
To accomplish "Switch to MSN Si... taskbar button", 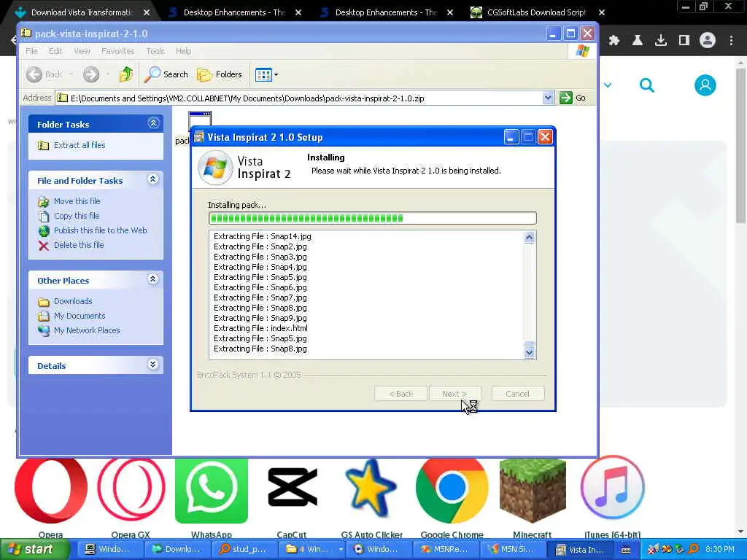I will [511, 550].
